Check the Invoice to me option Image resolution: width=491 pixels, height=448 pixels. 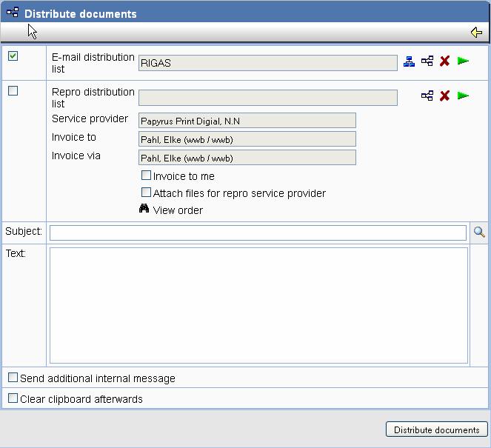pos(146,176)
